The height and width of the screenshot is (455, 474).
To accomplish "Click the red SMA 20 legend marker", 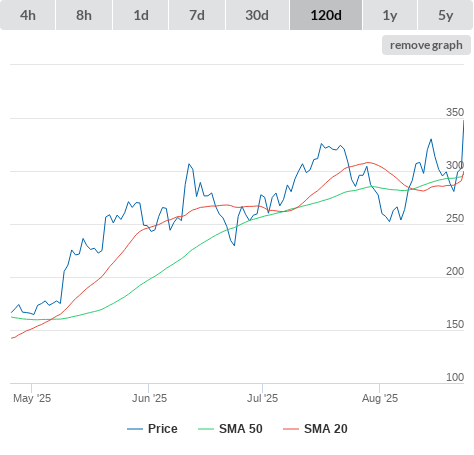I will pyautogui.click(x=291, y=429).
